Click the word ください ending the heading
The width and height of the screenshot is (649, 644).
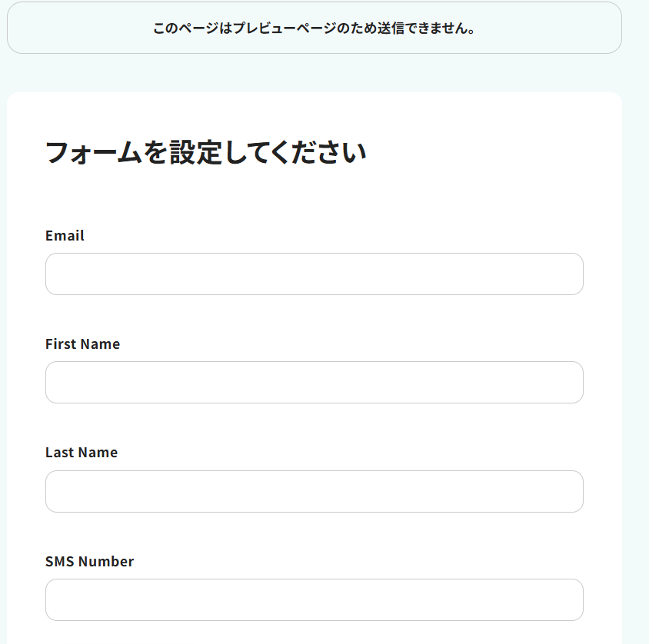[x=318, y=152]
